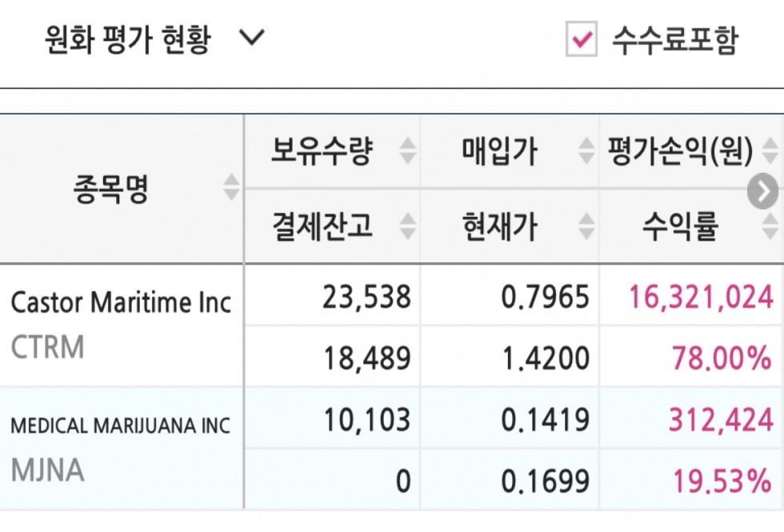Sort by 매입가 column arrows
The image size is (784, 532).
click(586, 150)
